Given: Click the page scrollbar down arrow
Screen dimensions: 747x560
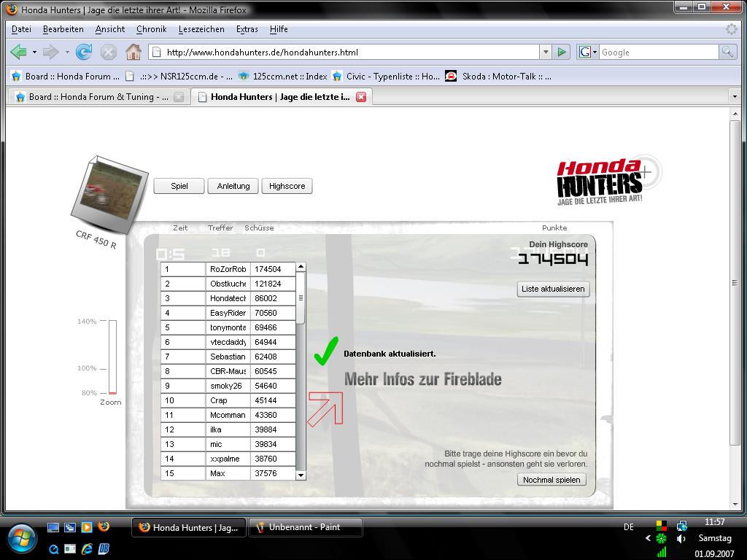Looking at the screenshot, I should 735,505.
